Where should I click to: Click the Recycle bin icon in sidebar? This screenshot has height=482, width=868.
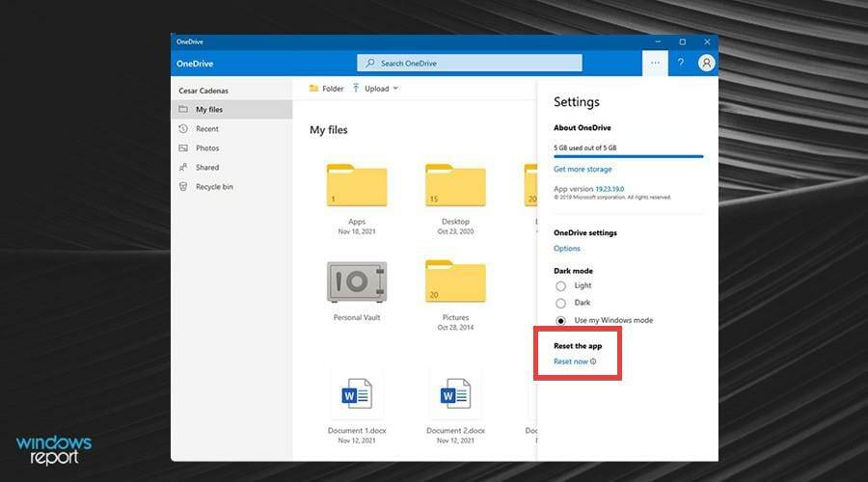coord(183,186)
